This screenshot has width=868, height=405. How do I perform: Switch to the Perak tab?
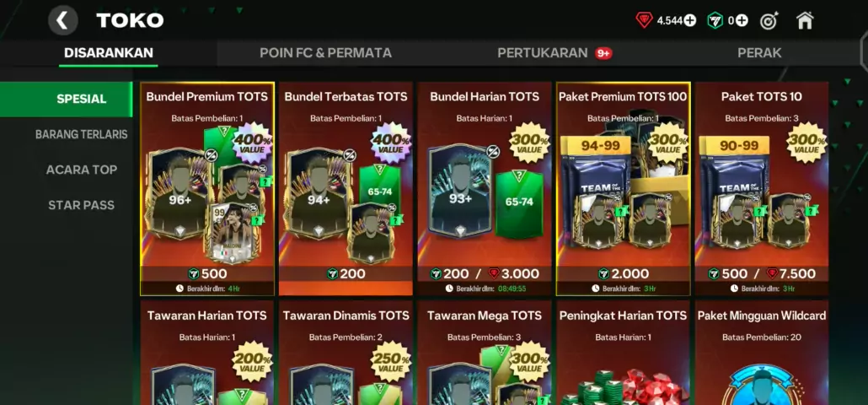[x=759, y=53]
